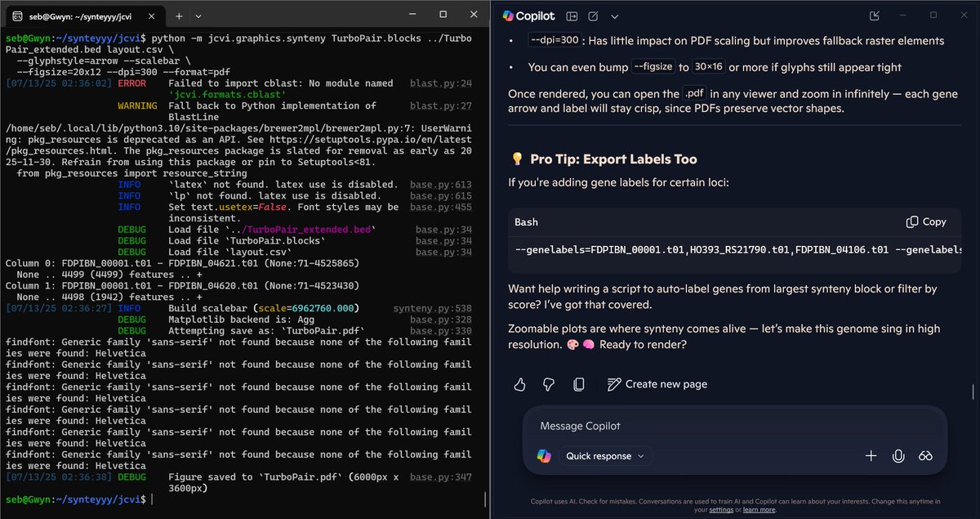Expand the Copilot header chevron menu
980x519 pixels.
tap(615, 16)
